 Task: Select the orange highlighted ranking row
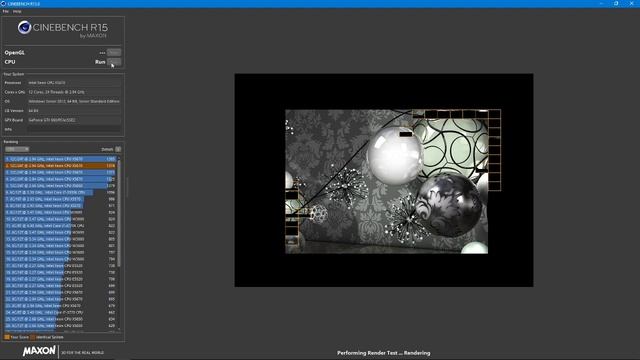tap(60, 166)
